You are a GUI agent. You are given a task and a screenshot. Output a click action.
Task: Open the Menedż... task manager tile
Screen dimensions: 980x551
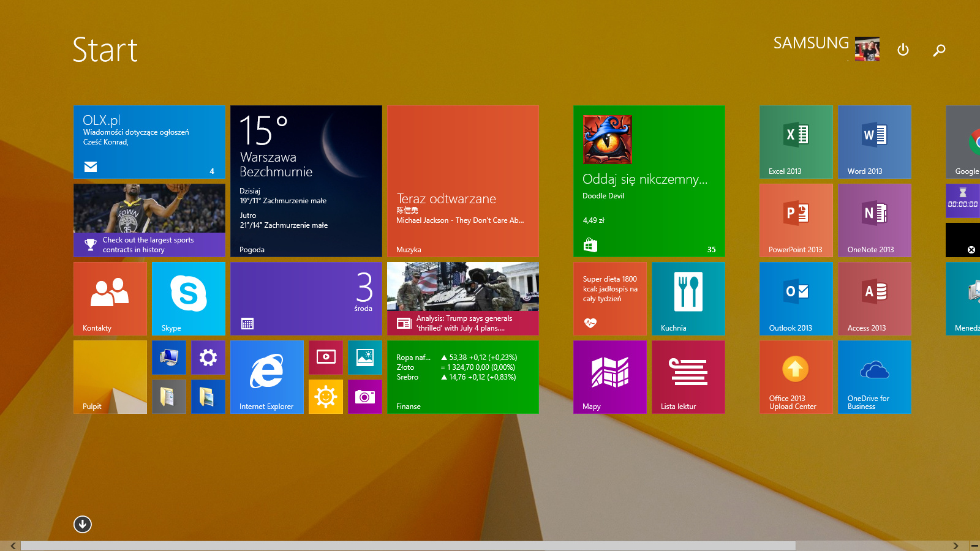[x=963, y=299]
